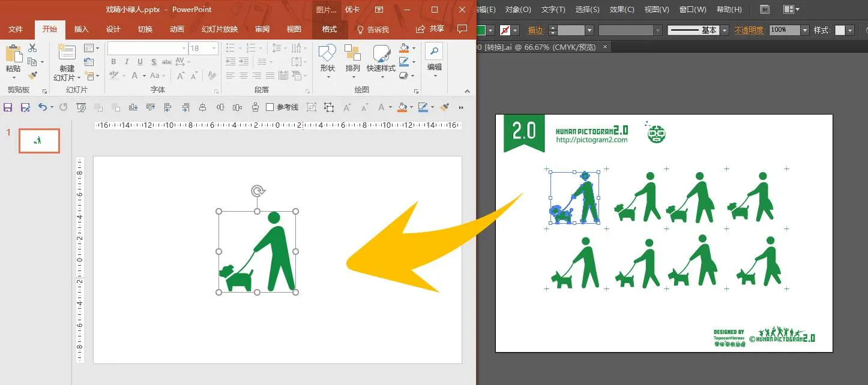Click the green fill swatch in Illustrator
Screen dimensions: 868x385
point(481,30)
